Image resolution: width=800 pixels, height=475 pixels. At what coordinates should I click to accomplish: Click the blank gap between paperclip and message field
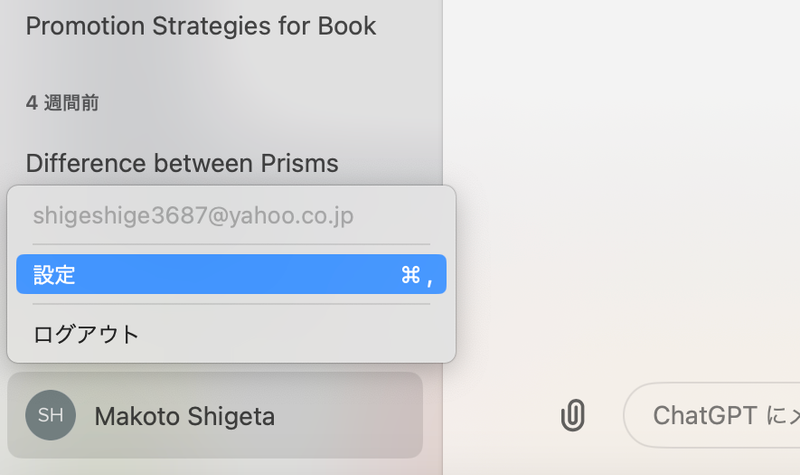606,415
